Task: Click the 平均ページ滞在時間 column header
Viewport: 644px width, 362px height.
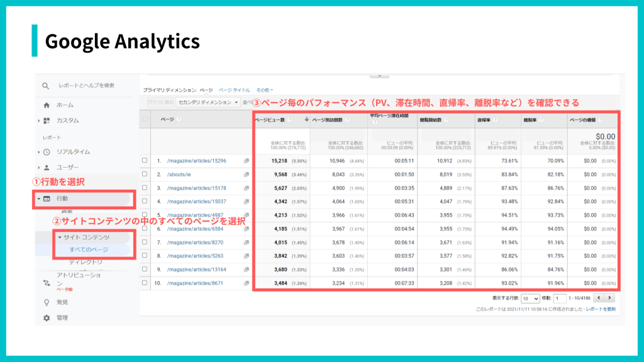Action: [389, 116]
